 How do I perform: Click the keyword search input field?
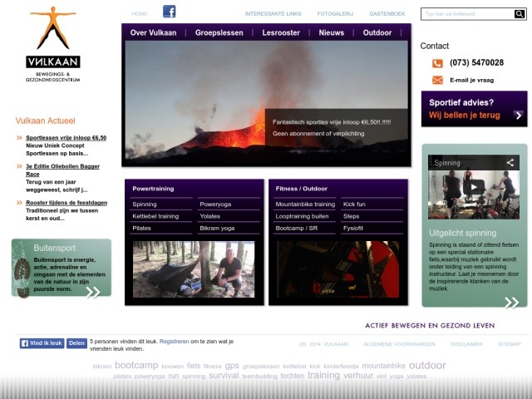click(465, 14)
